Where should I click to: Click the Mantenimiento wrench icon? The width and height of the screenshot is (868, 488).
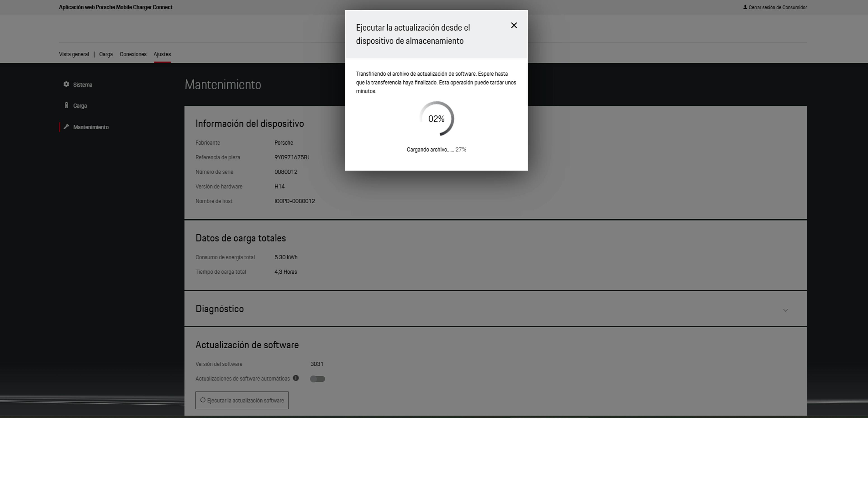[66, 127]
